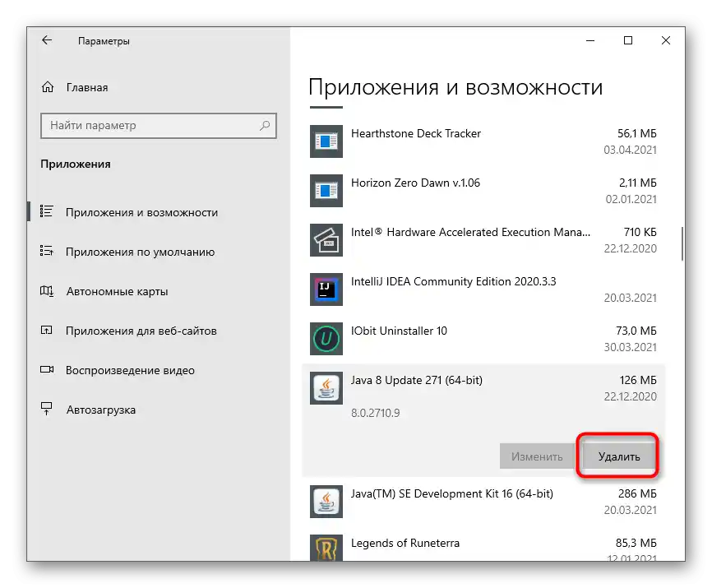Click the search magnifier icon

[264, 125]
